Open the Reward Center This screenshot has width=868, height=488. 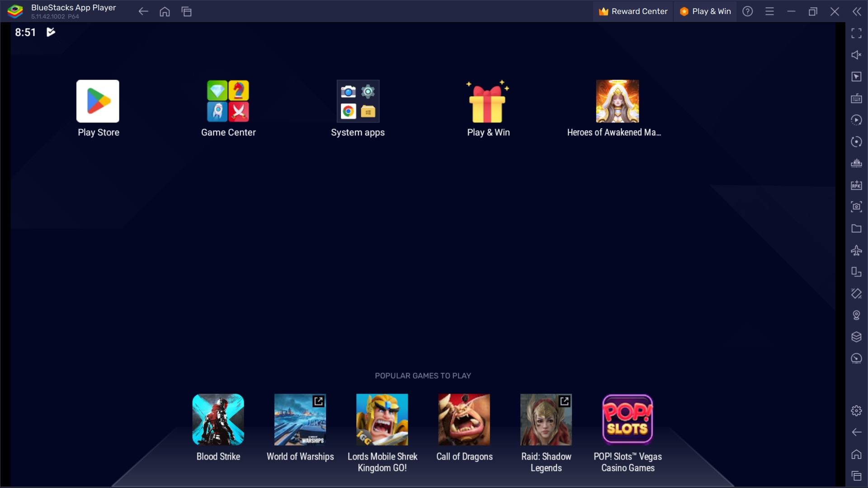[x=633, y=11]
